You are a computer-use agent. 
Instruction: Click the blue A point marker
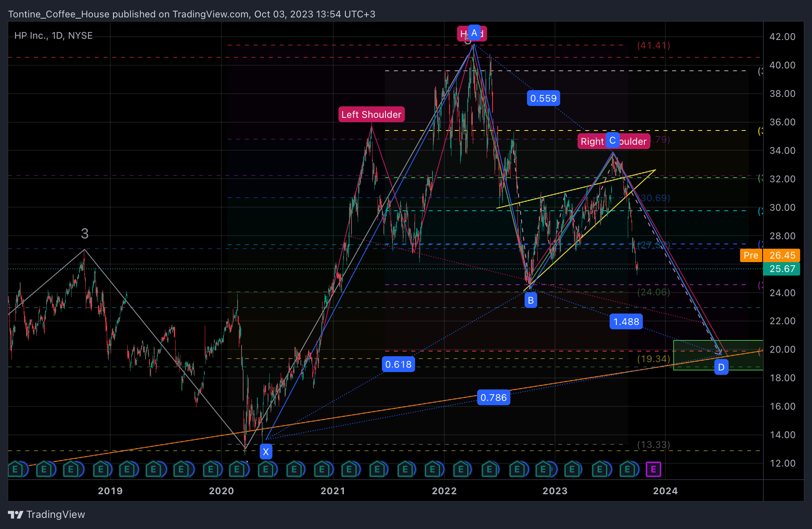coord(474,33)
